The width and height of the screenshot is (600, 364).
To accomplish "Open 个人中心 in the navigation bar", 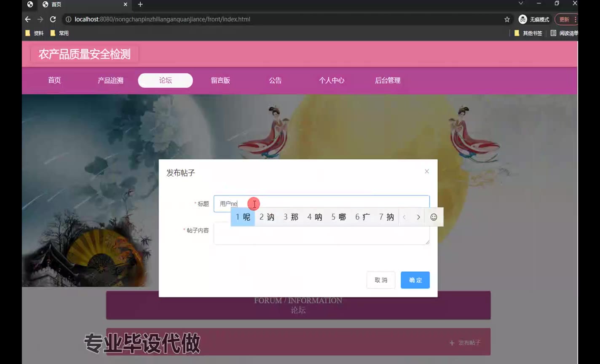I will (332, 80).
